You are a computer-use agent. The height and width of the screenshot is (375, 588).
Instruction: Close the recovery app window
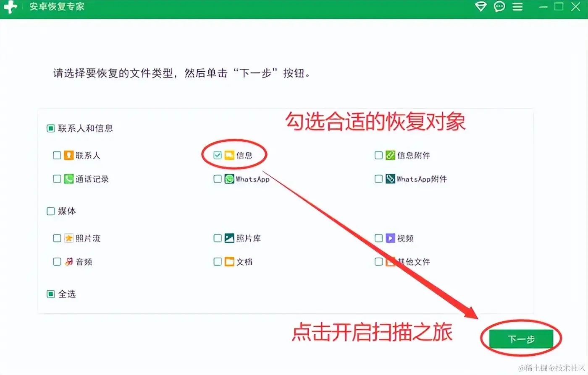tap(576, 7)
